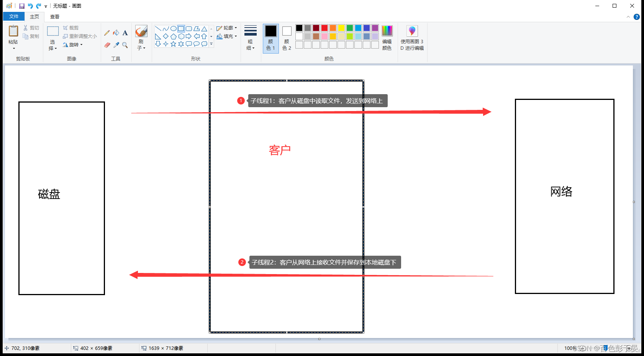Viewport: 644px width, 356px height.
Task: Choose the Line shape
Action: 158,29
